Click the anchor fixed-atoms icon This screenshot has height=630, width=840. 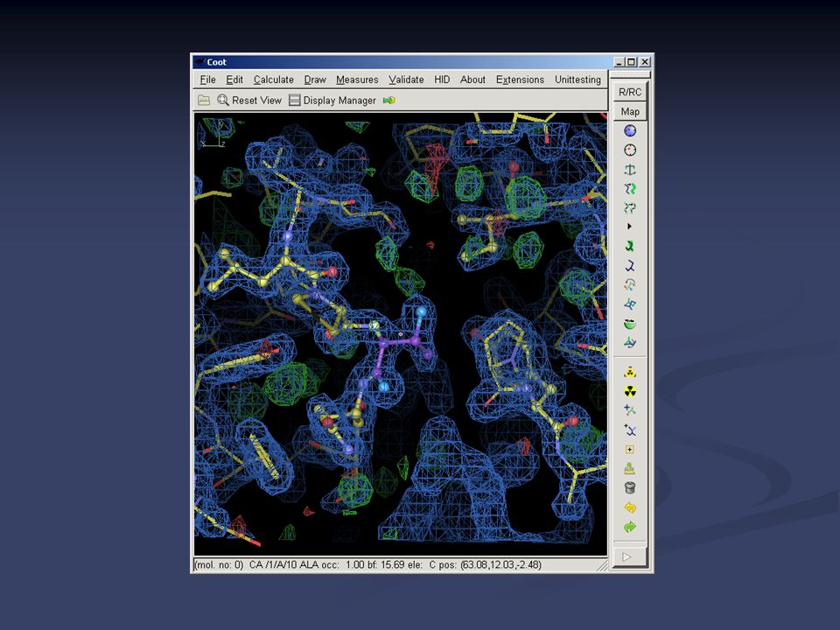pyautogui.click(x=630, y=170)
